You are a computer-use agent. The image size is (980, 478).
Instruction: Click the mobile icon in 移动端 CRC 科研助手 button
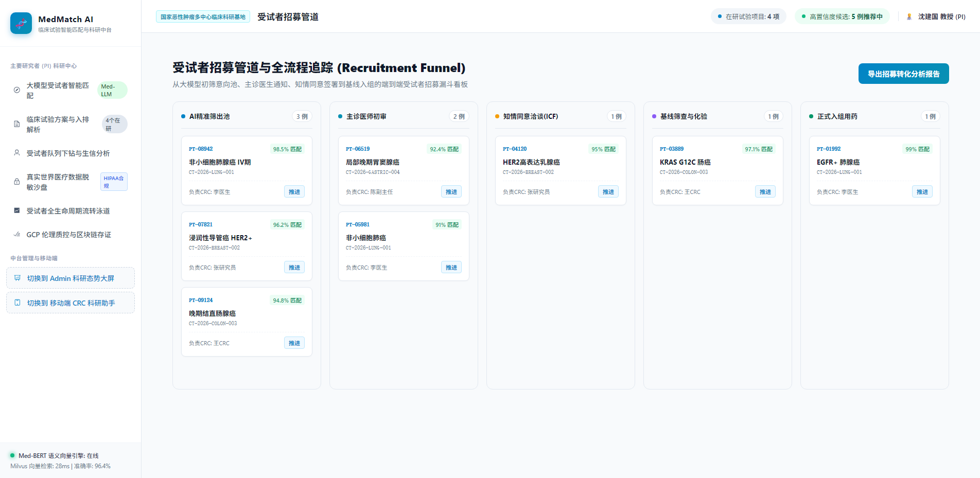click(17, 303)
